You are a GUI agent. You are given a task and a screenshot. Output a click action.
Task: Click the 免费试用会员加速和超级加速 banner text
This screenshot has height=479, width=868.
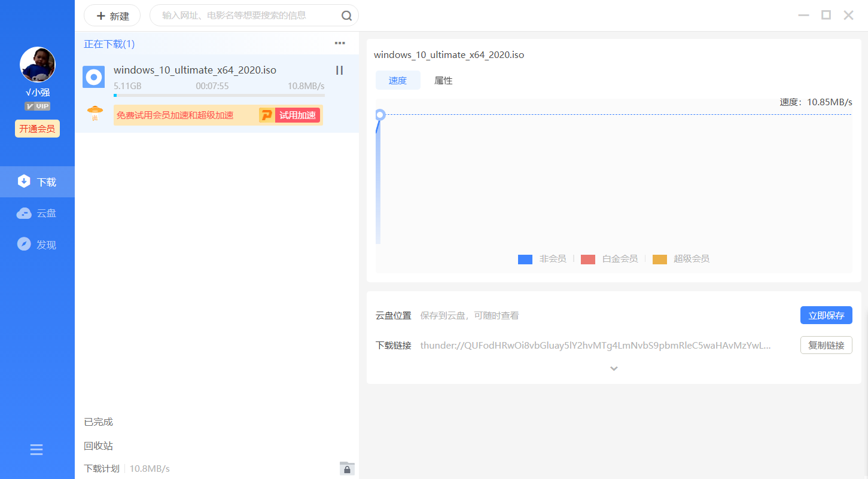pyautogui.click(x=175, y=115)
